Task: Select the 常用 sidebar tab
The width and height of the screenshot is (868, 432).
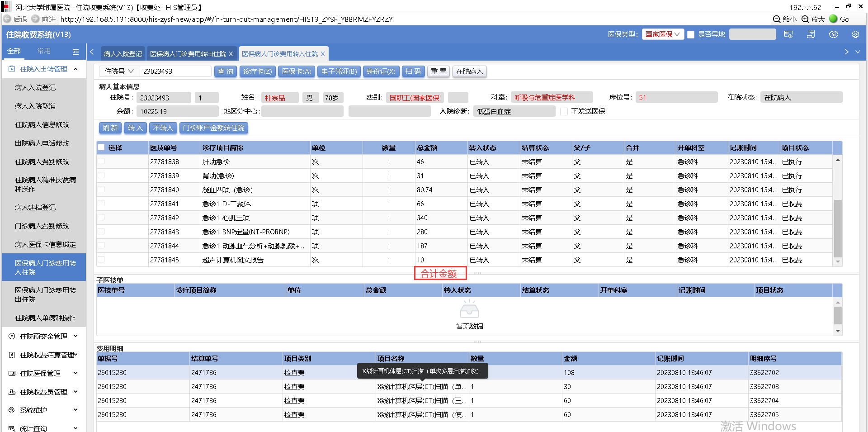Action: coord(44,51)
